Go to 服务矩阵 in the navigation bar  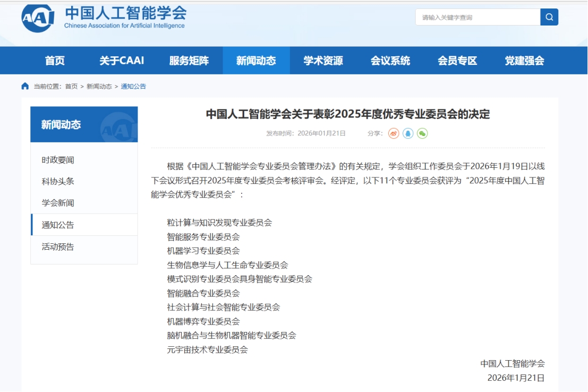tap(189, 61)
